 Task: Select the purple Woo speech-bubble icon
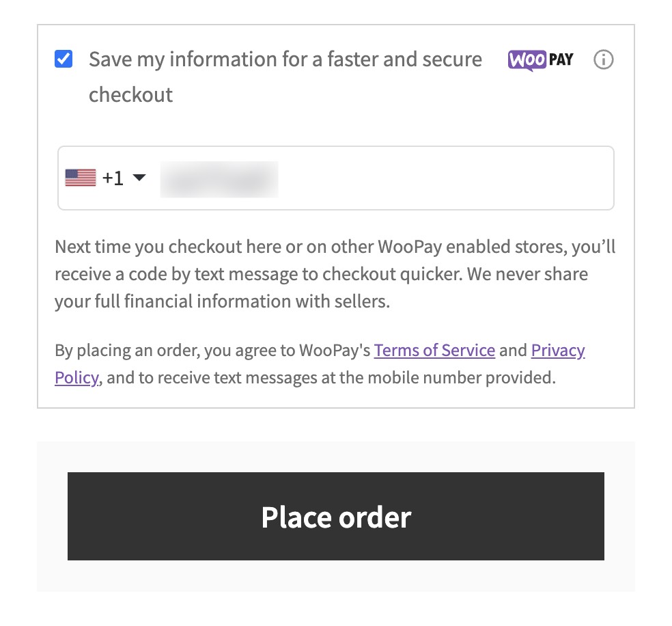pos(527,60)
